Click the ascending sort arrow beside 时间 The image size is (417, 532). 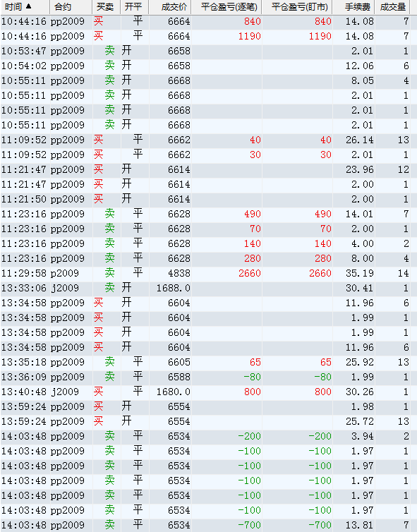pyautogui.click(x=28, y=6)
